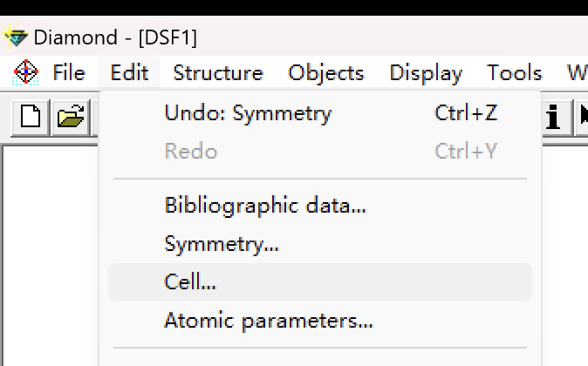Viewport: 588px width, 366px height.
Task: Click the Ctrl+Z shortcut label in menu
Action: click(x=466, y=113)
